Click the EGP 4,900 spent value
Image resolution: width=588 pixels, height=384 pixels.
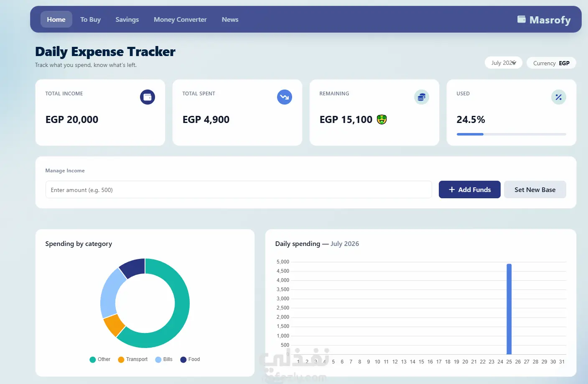click(x=206, y=120)
